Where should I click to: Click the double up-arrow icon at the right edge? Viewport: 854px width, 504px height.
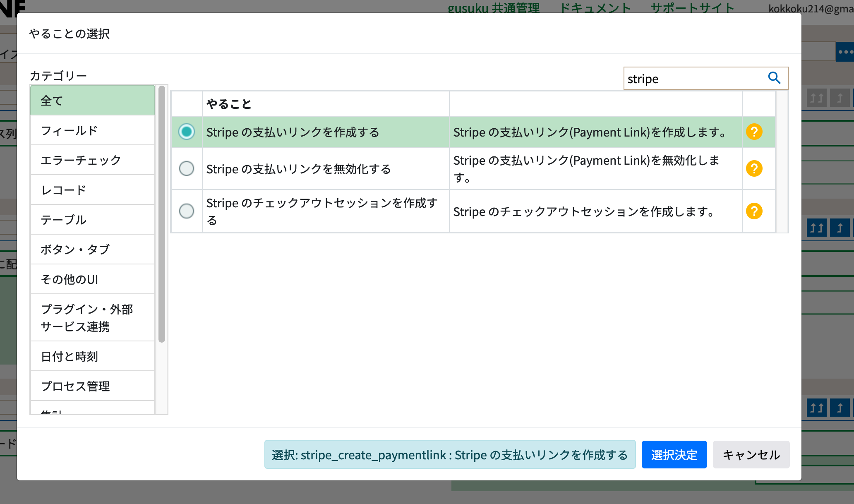[816, 97]
